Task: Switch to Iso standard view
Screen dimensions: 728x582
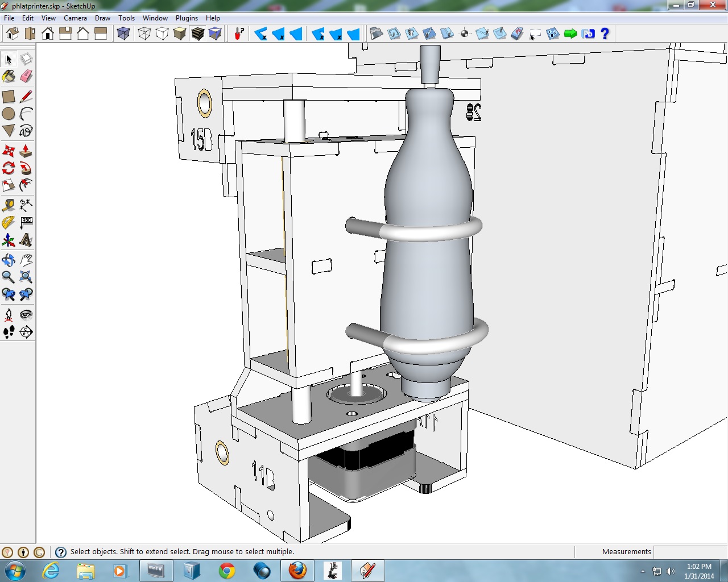Action: (x=13, y=34)
